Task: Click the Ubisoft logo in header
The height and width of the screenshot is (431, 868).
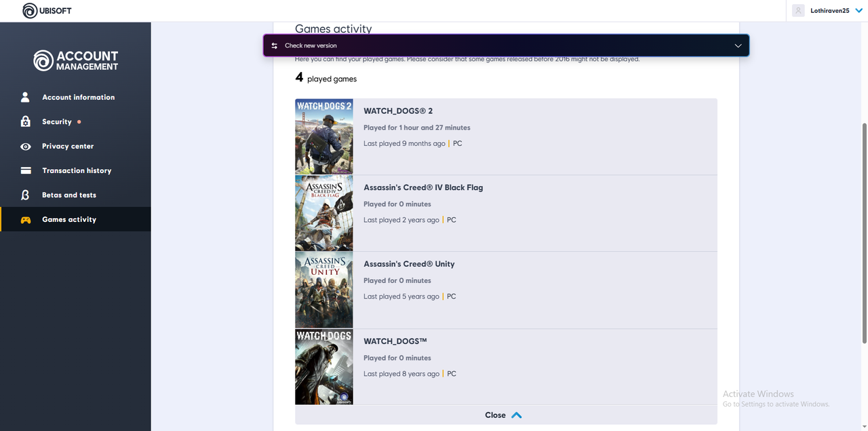Action: [x=46, y=11]
